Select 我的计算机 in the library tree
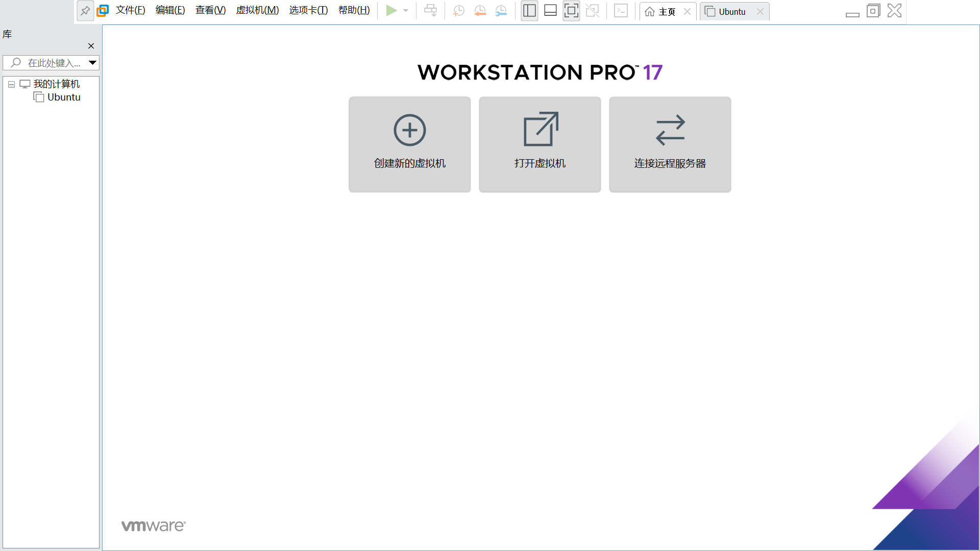The height and width of the screenshot is (551, 980). [x=56, y=84]
